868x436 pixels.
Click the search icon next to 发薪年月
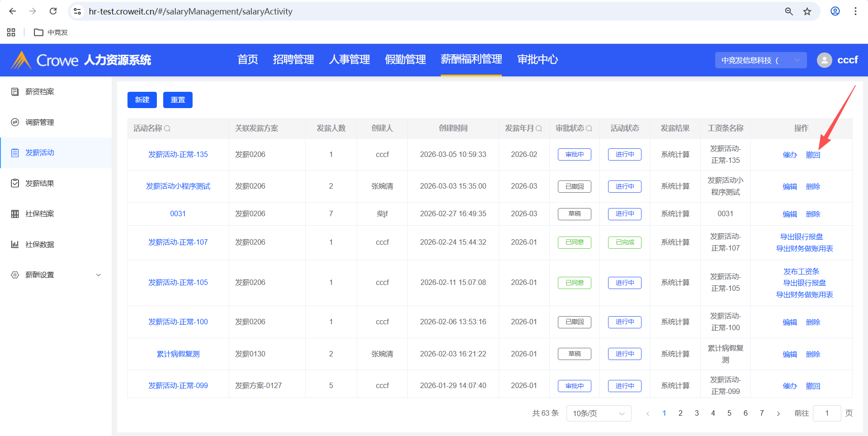tap(539, 128)
